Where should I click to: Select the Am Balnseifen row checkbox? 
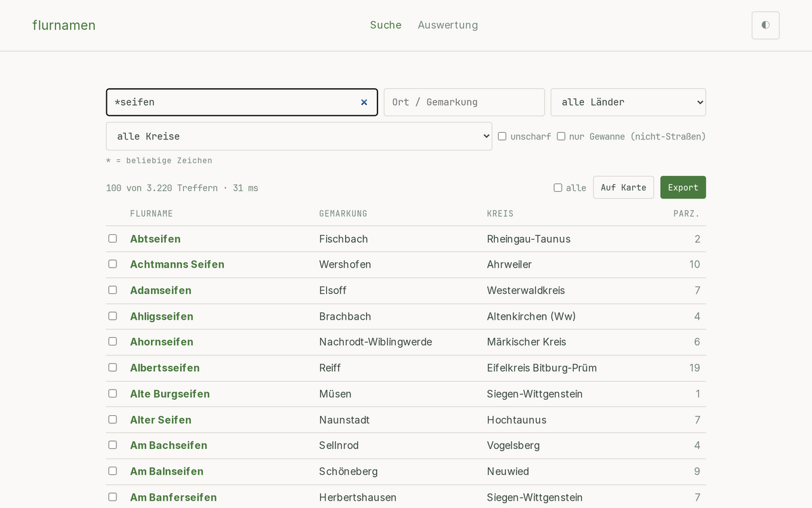pyautogui.click(x=112, y=471)
